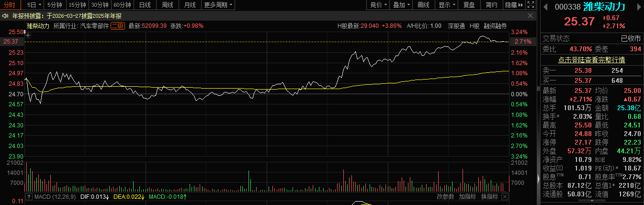Click the 2.71% marker on right axis
The image size is (644, 205).
(x=523, y=42)
